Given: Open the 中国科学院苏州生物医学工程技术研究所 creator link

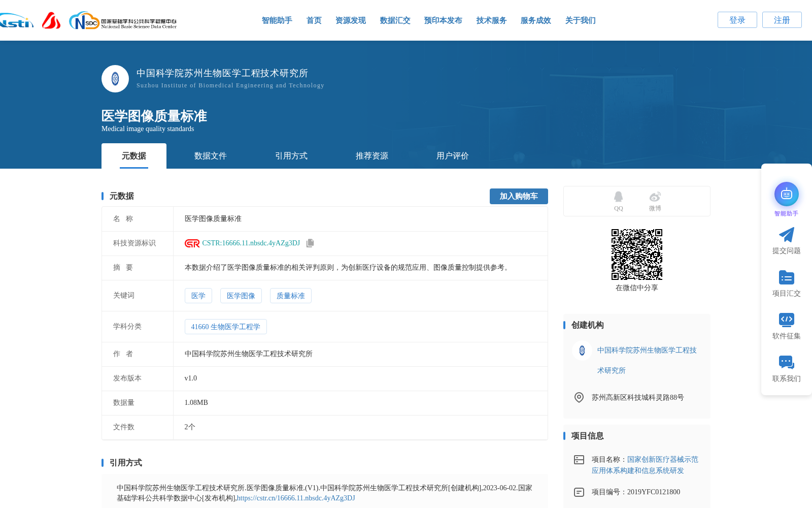Looking at the screenshot, I should pyautogui.click(x=647, y=360).
